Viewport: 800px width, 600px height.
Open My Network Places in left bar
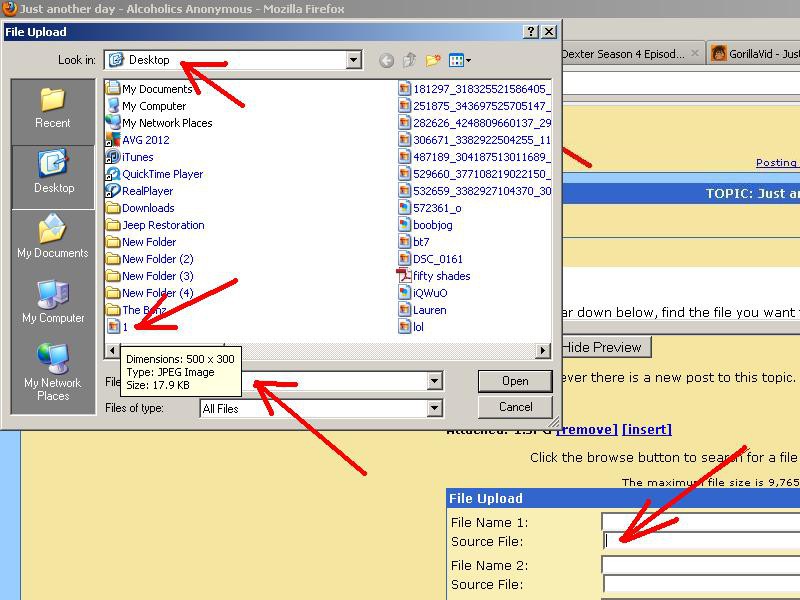pyautogui.click(x=53, y=371)
